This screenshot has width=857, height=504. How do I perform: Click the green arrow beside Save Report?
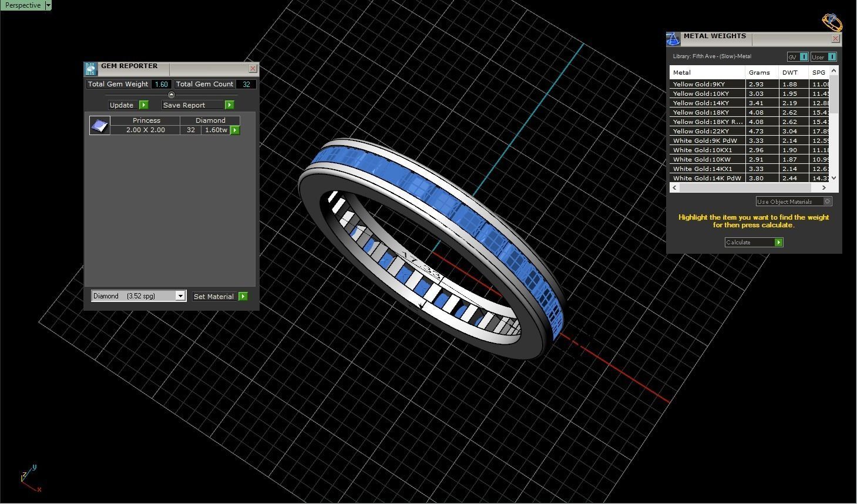(x=230, y=105)
